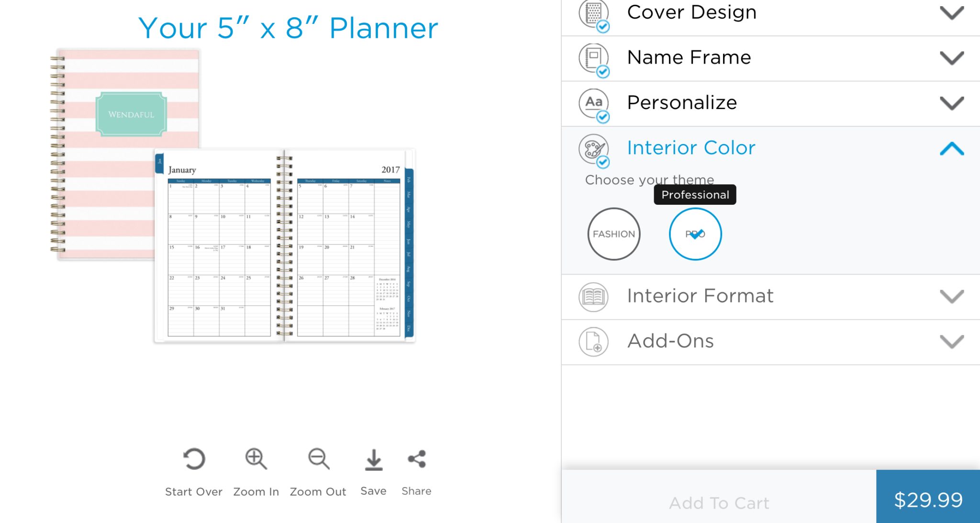Select the PRO professional theme circle
This screenshot has width=980, height=523.
coord(695,234)
